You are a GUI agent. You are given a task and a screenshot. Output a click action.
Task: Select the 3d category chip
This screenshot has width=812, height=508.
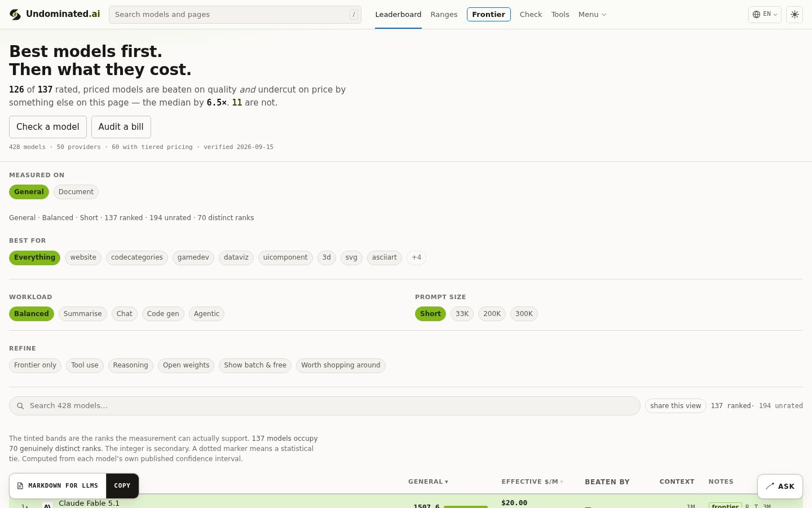click(x=326, y=257)
